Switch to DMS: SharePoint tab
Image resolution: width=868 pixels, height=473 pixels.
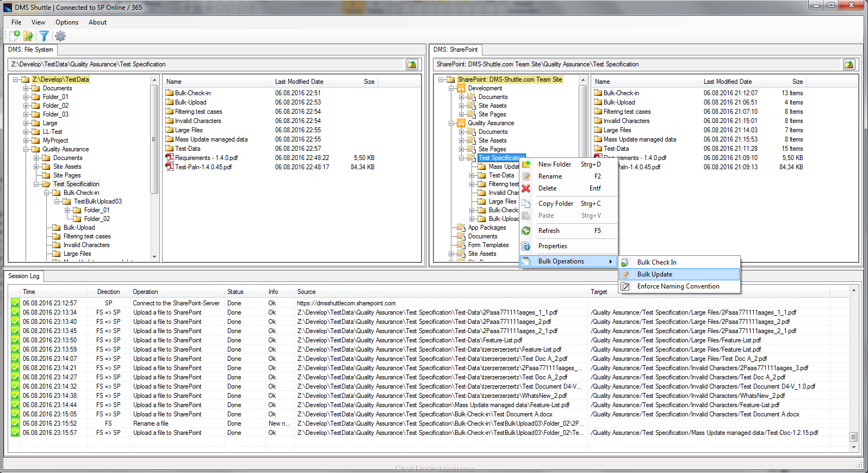pyautogui.click(x=456, y=50)
